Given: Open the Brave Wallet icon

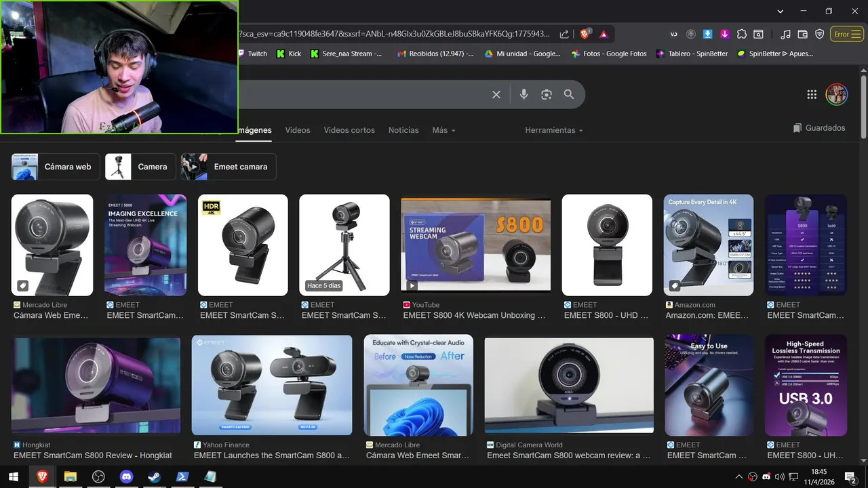Looking at the screenshot, I should 802,34.
